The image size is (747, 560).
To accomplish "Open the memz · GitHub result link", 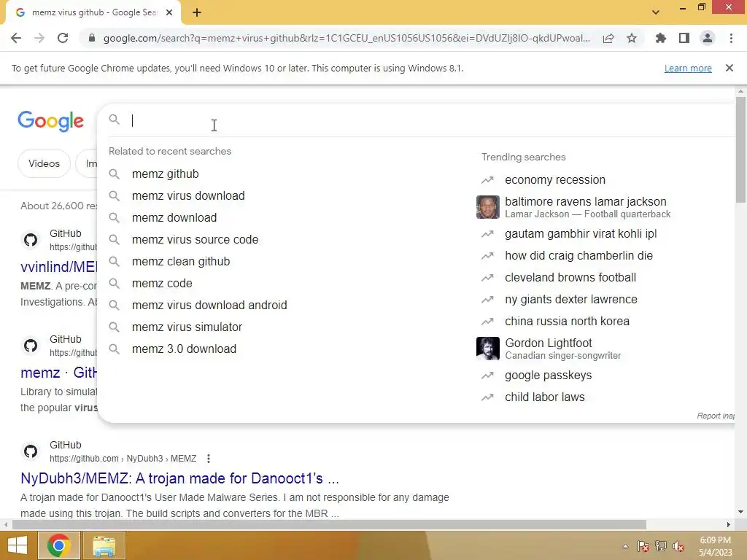I will coord(58,373).
